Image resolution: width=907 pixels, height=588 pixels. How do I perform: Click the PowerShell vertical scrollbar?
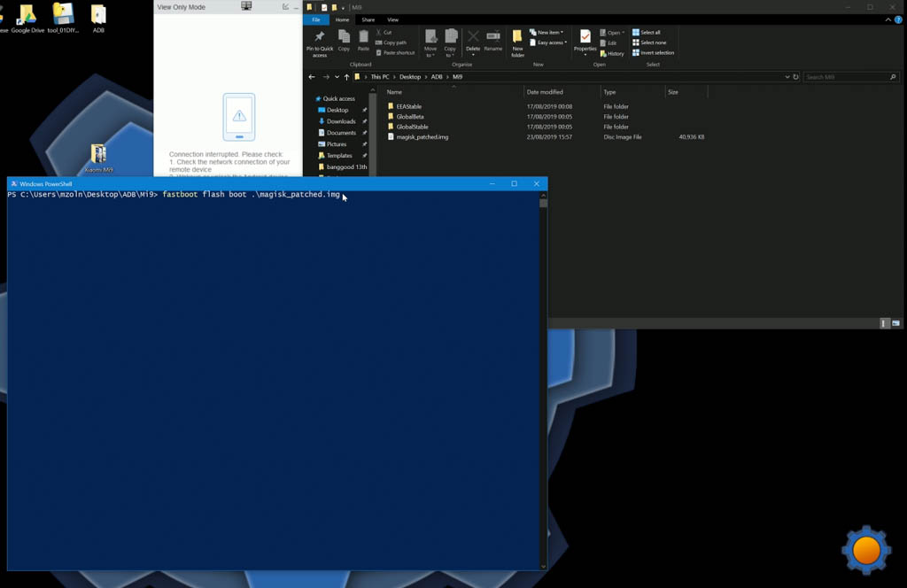click(x=543, y=381)
